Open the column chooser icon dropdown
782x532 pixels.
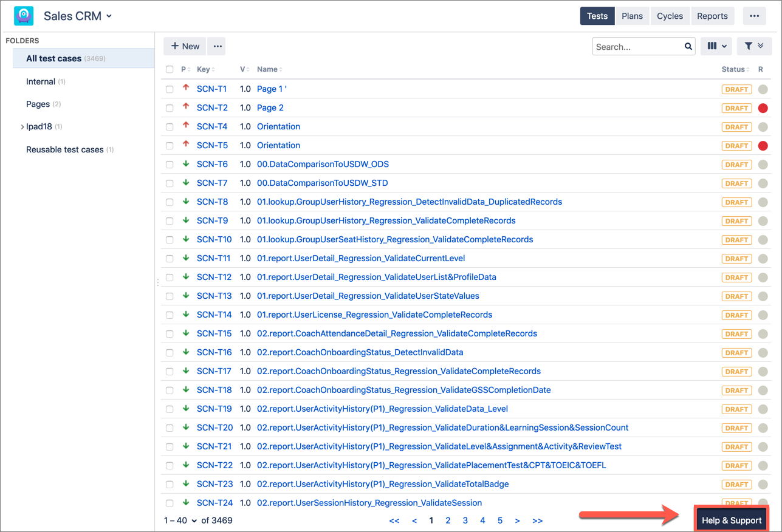click(716, 46)
